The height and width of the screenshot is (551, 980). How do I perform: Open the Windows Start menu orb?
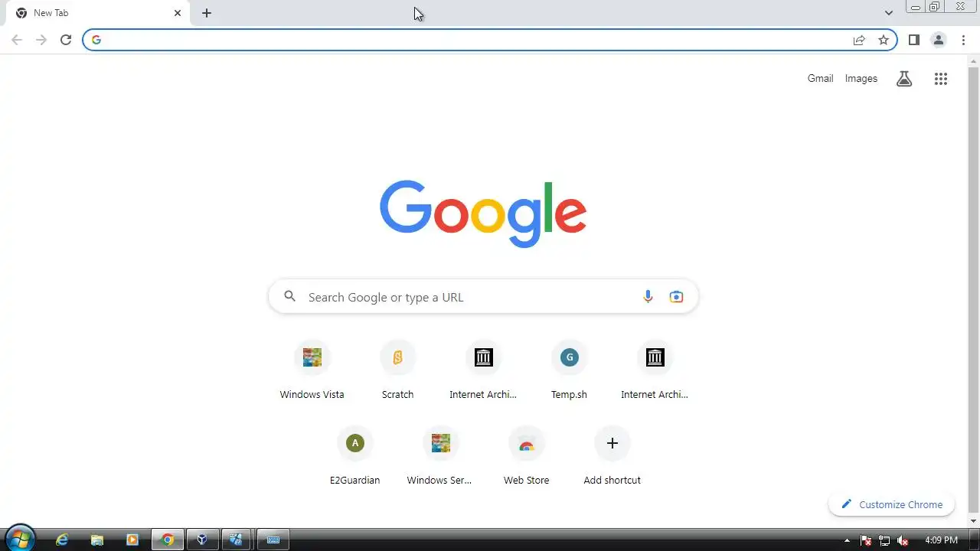click(20, 539)
